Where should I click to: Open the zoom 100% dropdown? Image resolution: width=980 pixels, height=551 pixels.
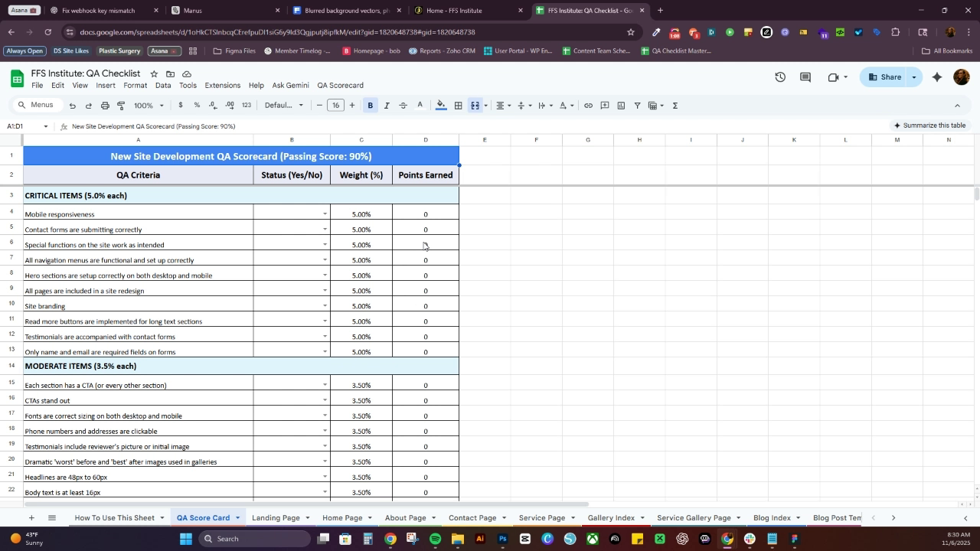pos(149,106)
